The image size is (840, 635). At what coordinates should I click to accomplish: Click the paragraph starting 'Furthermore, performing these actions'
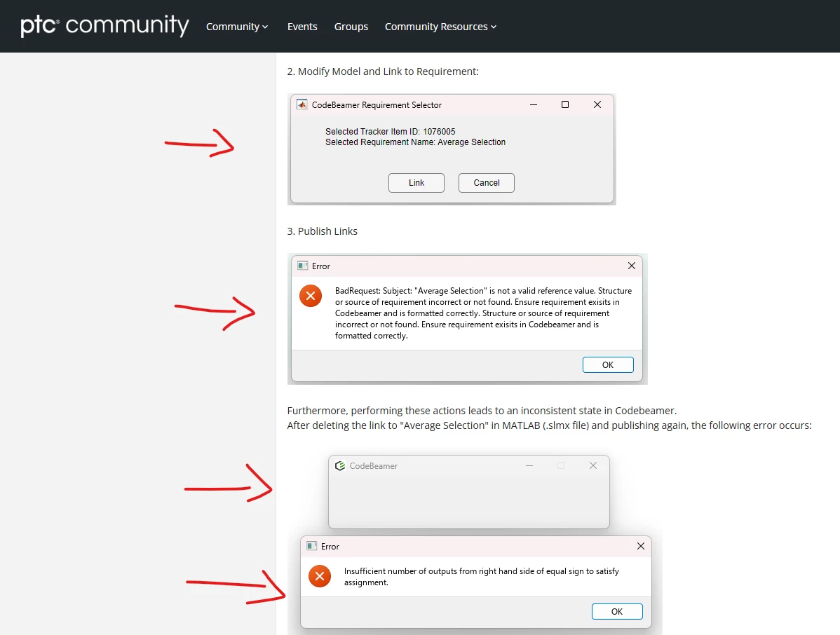click(x=482, y=411)
